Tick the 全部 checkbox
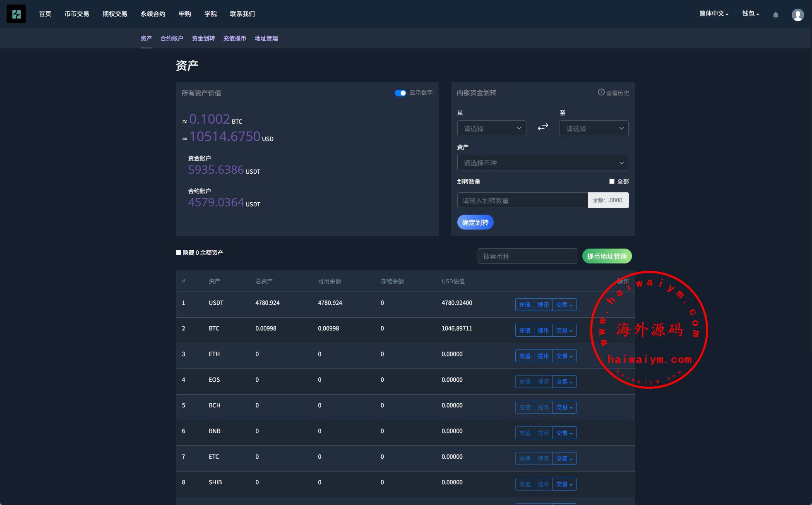The width and height of the screenshot is (812, 505). 612,181
